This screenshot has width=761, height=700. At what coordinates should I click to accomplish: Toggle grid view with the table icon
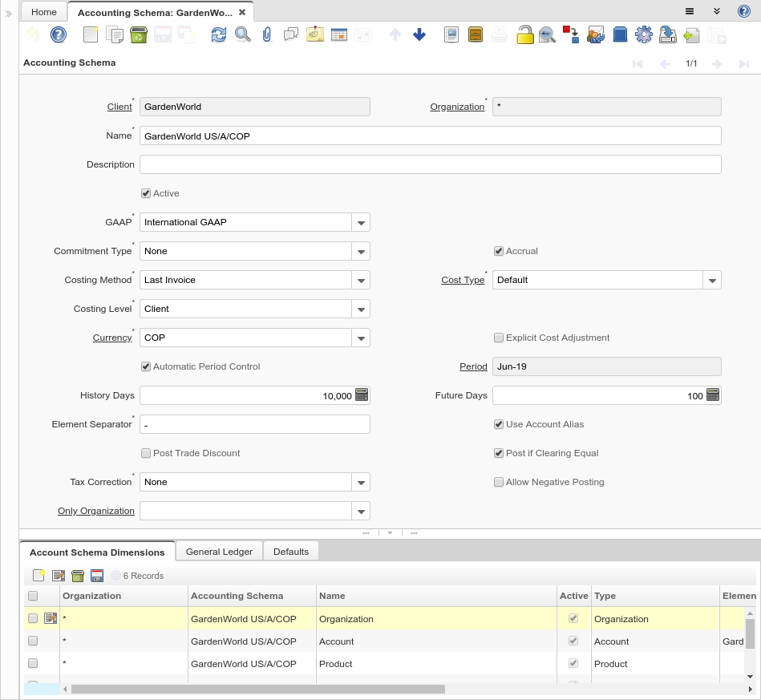[x=338, y=34]
